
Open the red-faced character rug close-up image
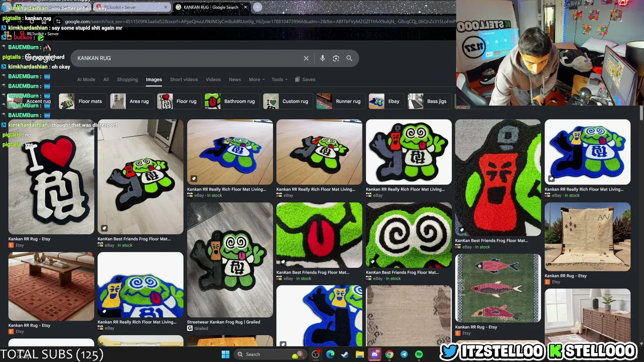pyautogui.click(x=498, y=178)
